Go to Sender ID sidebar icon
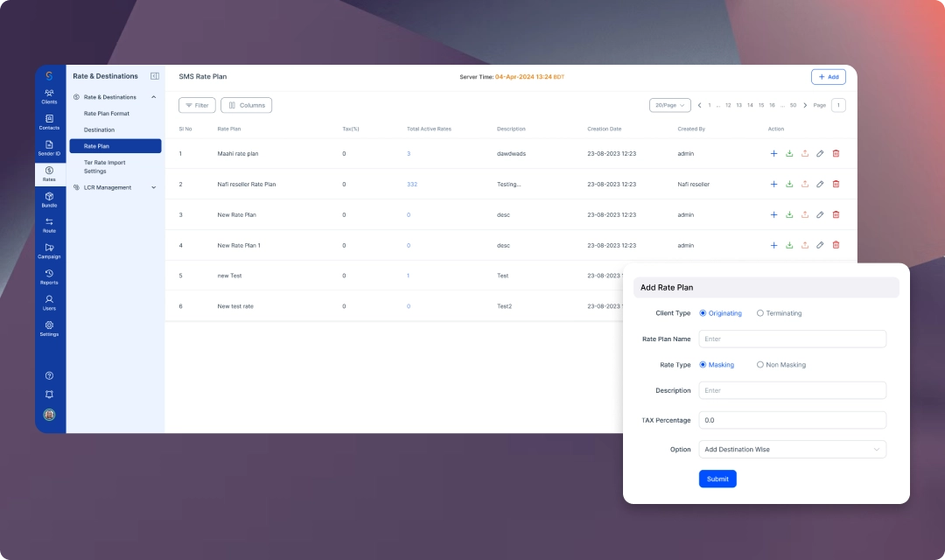The width and height of the screenshot is (945, 560). pyautogui.click(x=49, y=147)
